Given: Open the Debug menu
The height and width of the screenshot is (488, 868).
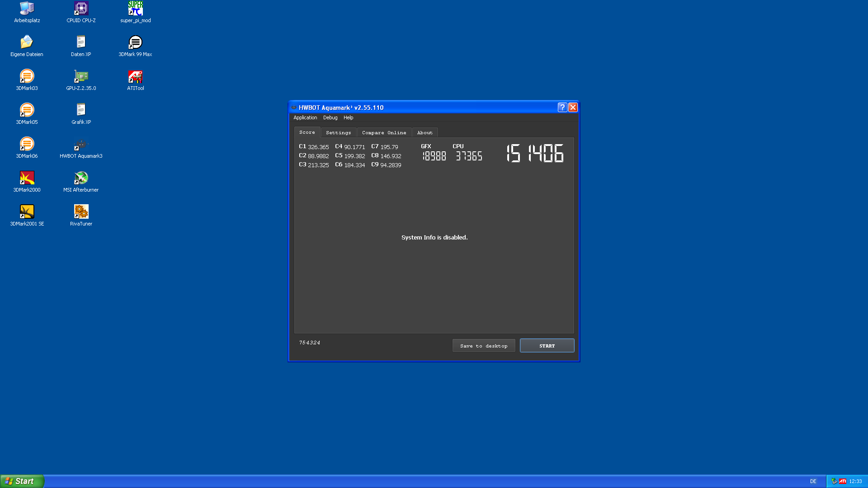Looking at the screenshot, I should 330,117.
